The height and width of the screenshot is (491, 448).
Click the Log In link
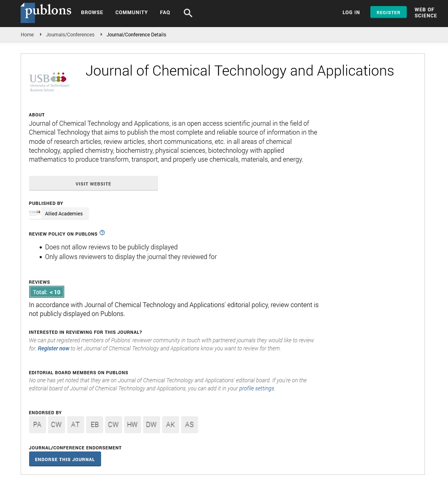(x=351, y=13)
